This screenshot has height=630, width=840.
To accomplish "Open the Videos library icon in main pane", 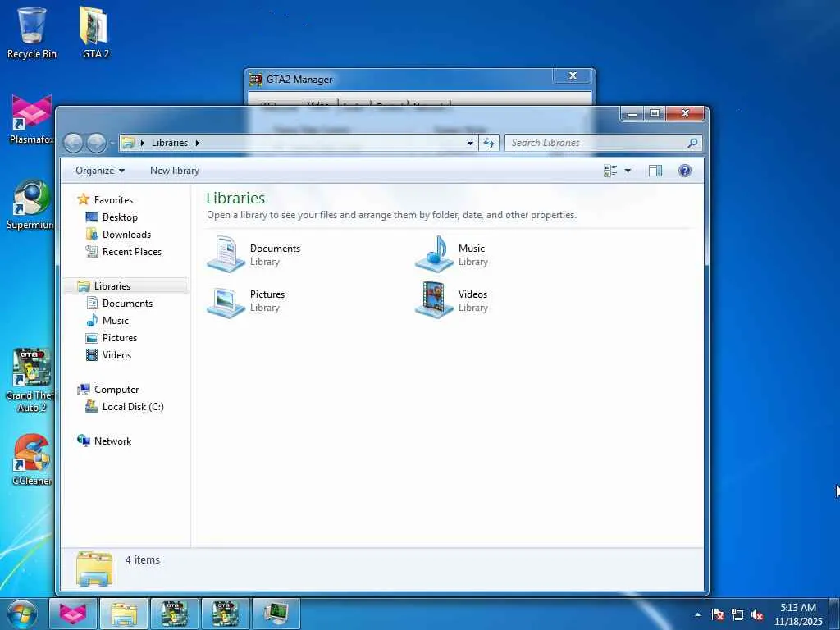I will pyautogui.click(x=435, y=300).
